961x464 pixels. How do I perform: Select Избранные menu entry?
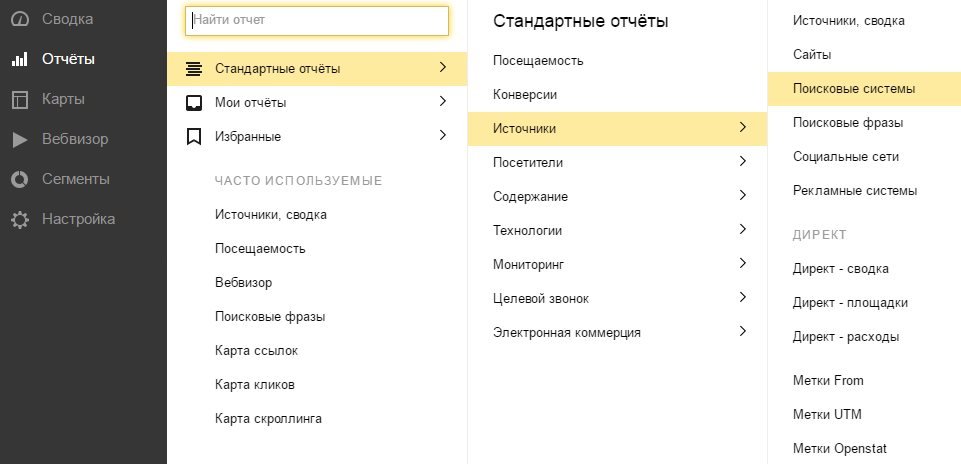pyautogui.click(x=248, y=137)
